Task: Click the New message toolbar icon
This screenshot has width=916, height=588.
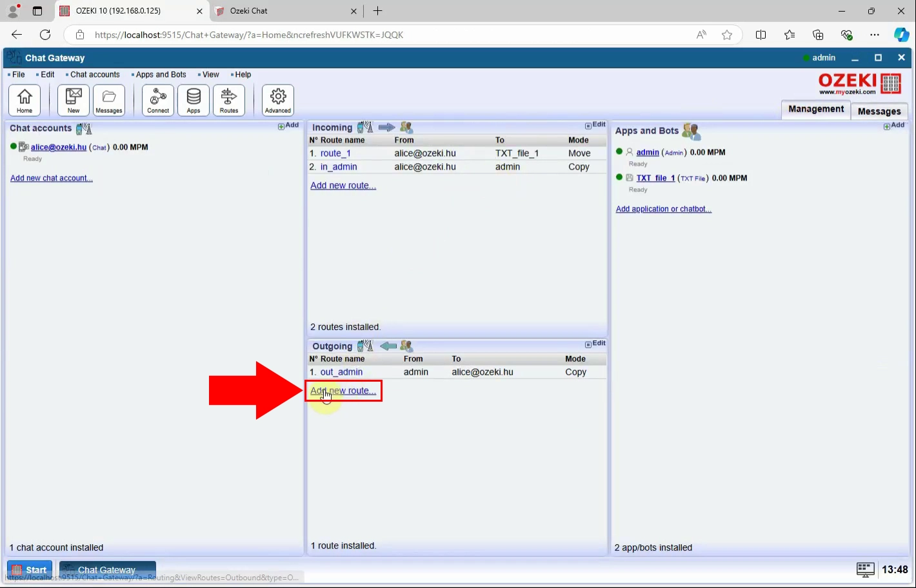Action: coord(74,101)
